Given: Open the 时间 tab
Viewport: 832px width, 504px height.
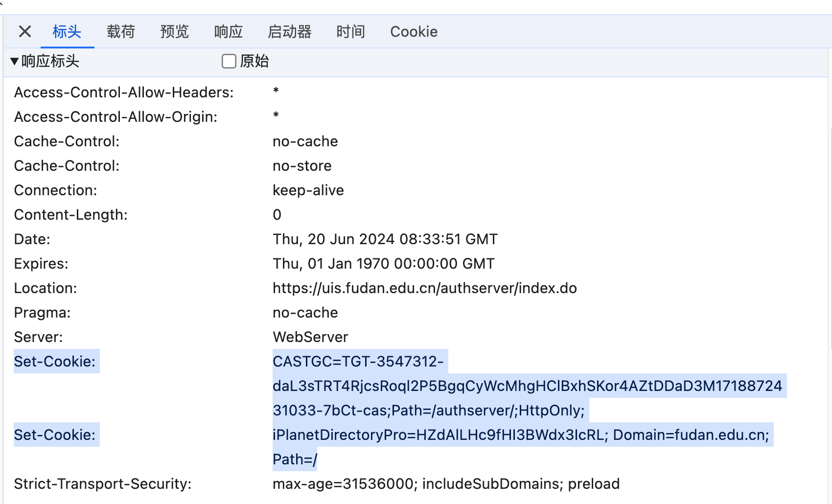Looking at the screenshot, I should pyautogui.click(x=351, y=32).
